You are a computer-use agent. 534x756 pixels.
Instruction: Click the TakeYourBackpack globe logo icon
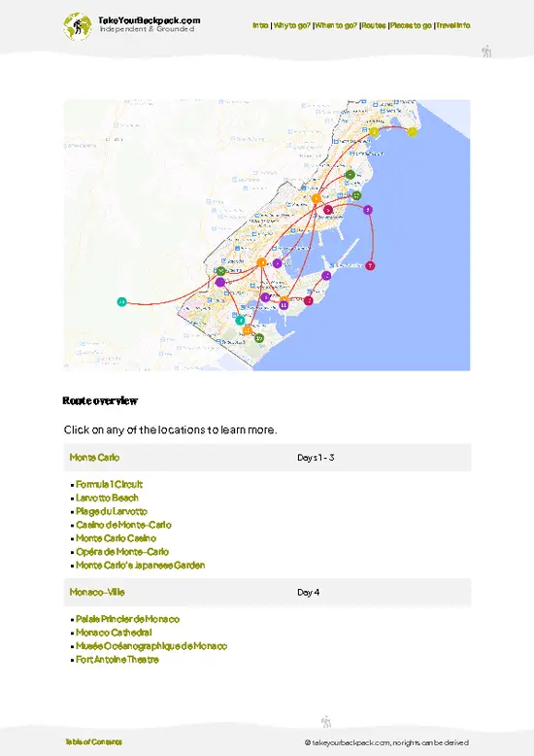[x=77, y=26]
